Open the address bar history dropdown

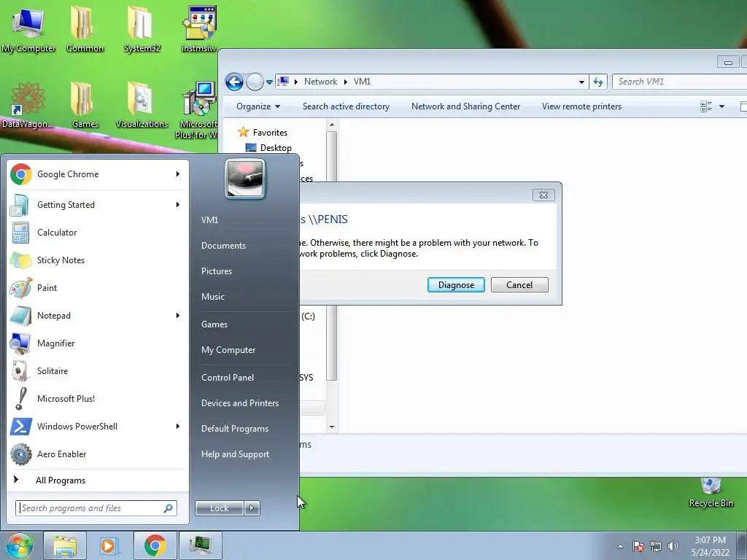tap(581, 82)
